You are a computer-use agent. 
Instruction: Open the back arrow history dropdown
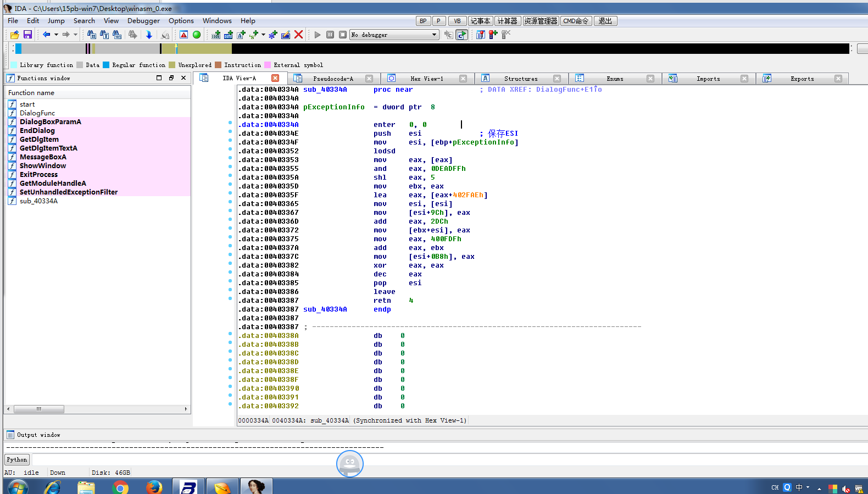click(x=56, y=35)
